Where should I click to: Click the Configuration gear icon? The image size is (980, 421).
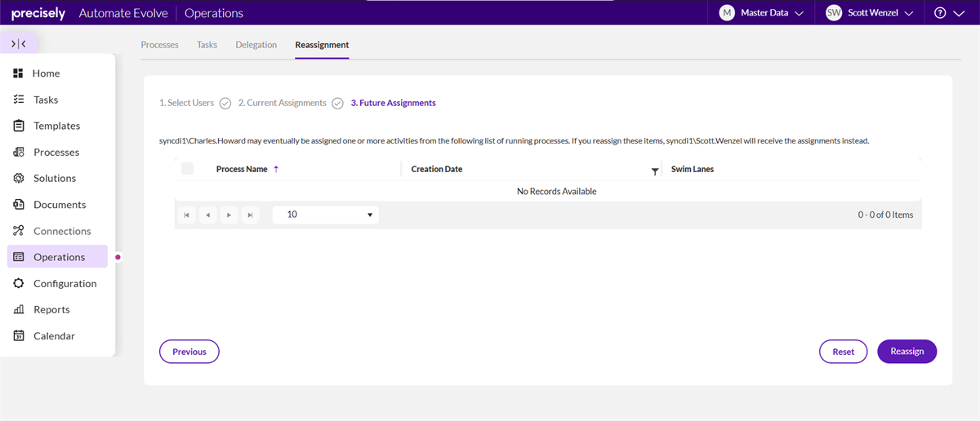[x=18, y=283]
